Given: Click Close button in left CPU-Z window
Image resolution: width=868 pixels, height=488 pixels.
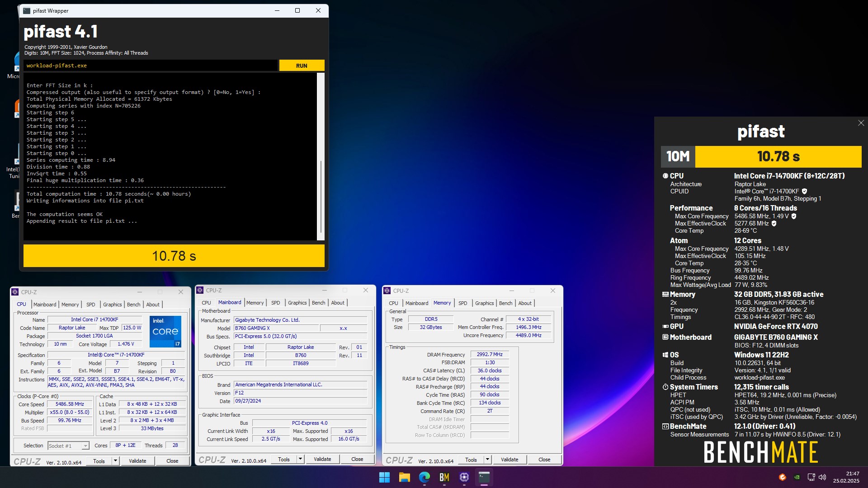Looking at the screenshot, I should (172, 461).
